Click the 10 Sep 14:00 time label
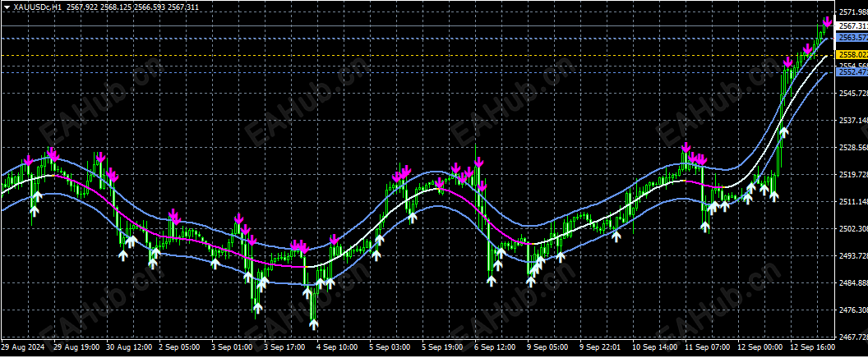 point(654,347)
